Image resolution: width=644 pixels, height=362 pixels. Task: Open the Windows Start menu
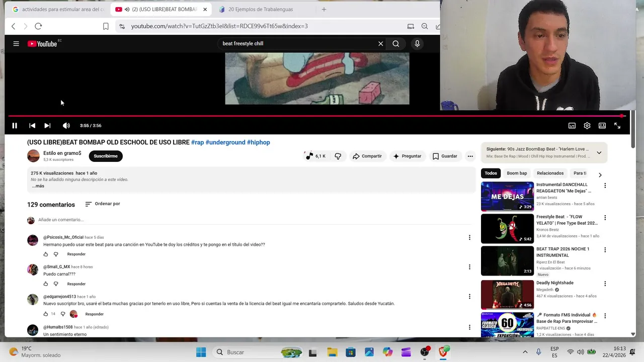tap(201, 352)
